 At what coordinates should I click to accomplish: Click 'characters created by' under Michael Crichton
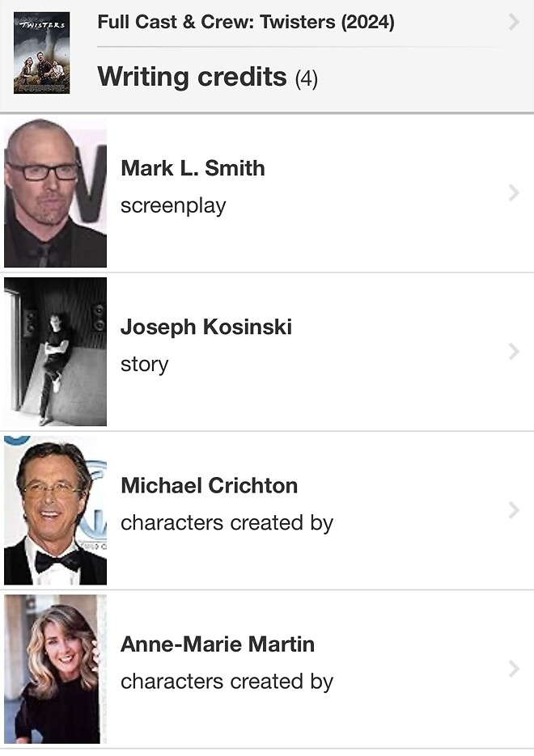pyautogui.click(x=227, y=522)
